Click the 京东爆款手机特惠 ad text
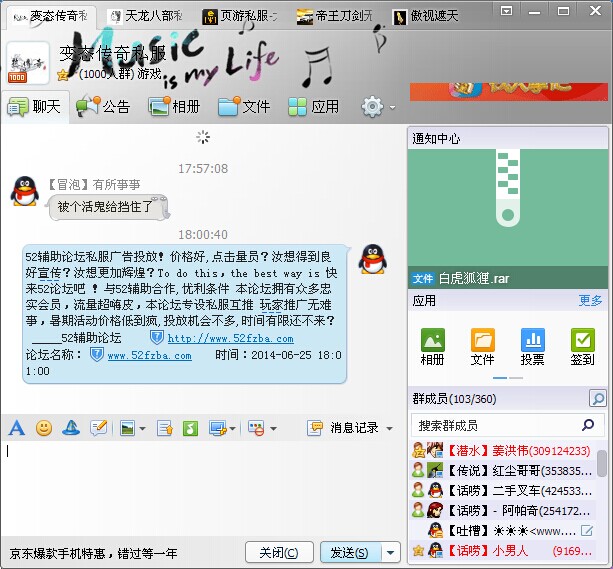The image size is (613, 569). pyautogui.click(x=93, y=553)
